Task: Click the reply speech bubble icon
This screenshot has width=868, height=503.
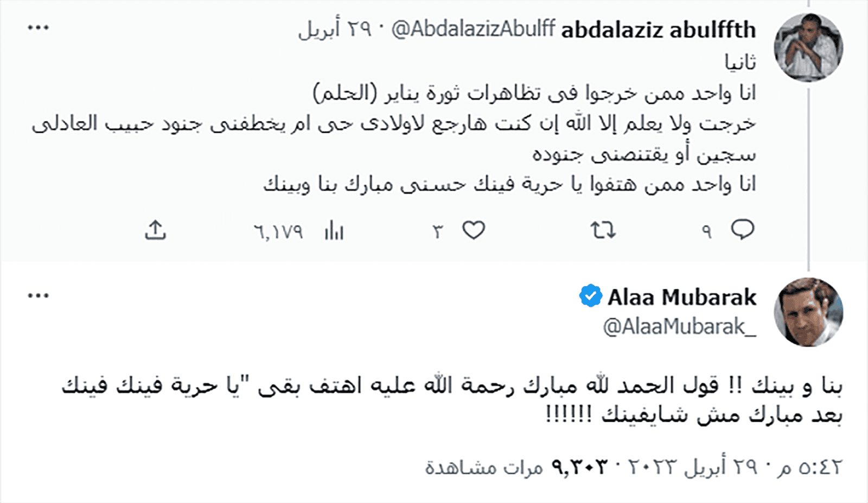Action: 742,230
